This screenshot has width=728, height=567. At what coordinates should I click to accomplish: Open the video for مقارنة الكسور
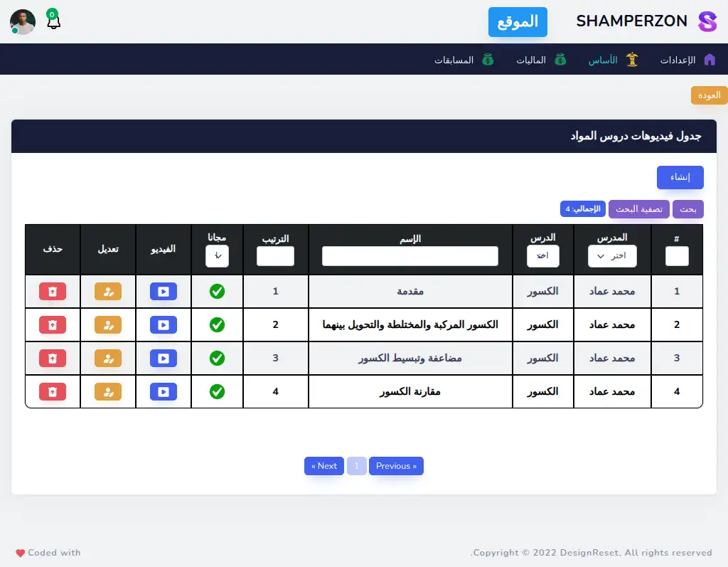pyautogui.click(x=164, y=391)
